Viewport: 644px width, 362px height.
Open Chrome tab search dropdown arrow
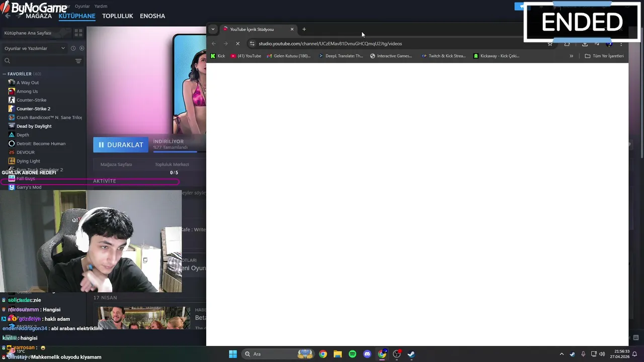213,29
